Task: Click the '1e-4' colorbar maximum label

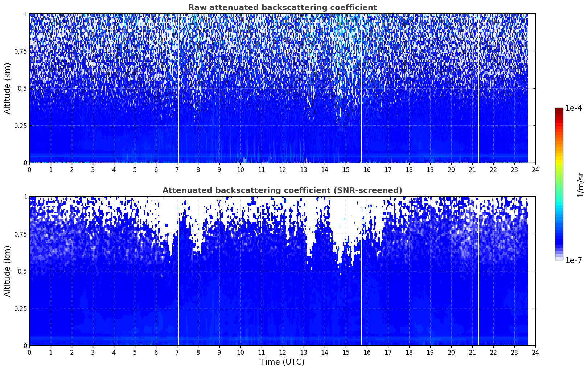Action: pos(573,108)
